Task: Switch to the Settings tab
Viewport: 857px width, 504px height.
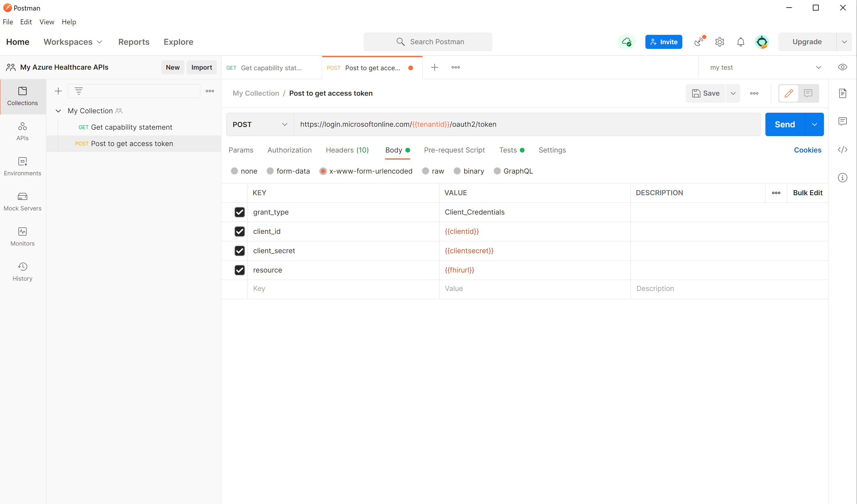Action: pyautogui.click(x=552, y=150)
